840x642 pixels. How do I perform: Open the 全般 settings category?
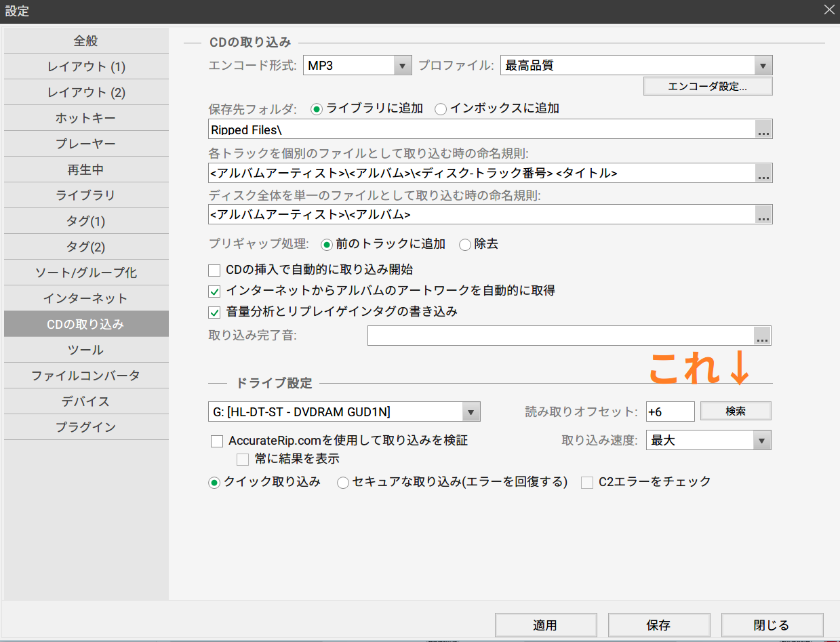(x=86, y=41)
